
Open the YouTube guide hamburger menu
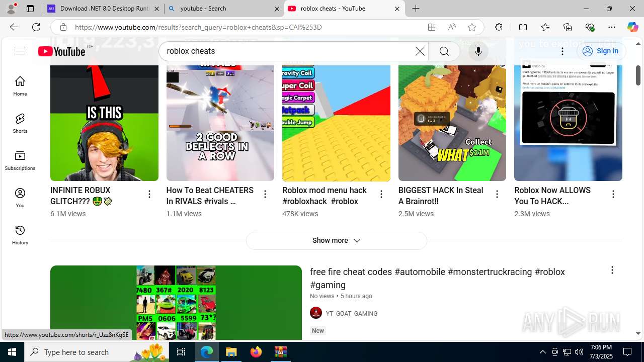tap(20, 51)
